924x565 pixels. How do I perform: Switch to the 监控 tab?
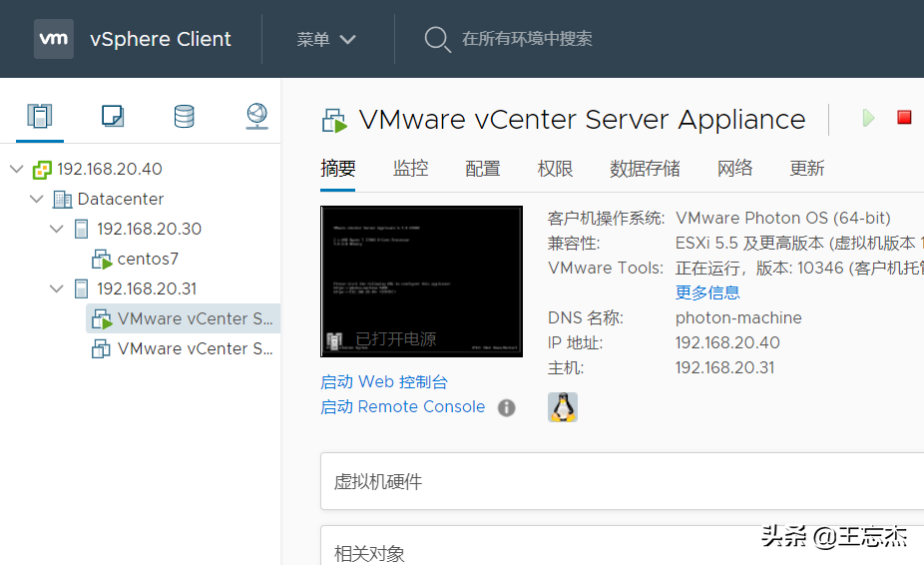410,169
